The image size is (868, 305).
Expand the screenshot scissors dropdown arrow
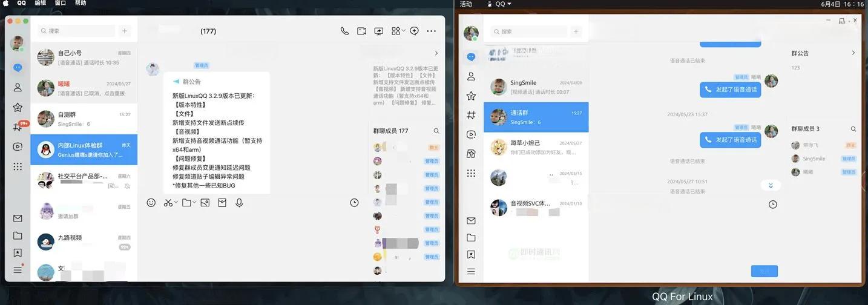point(176,203)
